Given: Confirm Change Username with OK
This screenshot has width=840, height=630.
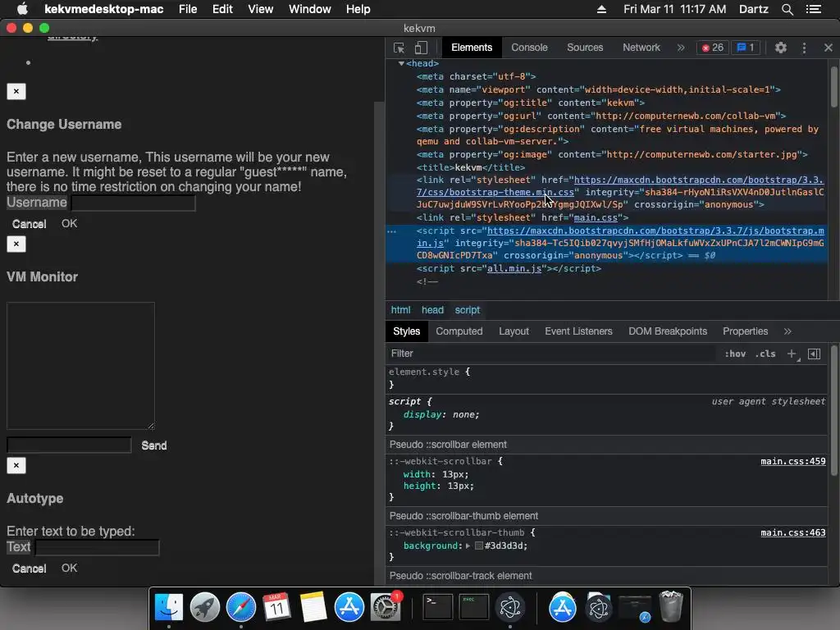Looking at the screenshot, I should pyautogui.click(x=69, y=223).
